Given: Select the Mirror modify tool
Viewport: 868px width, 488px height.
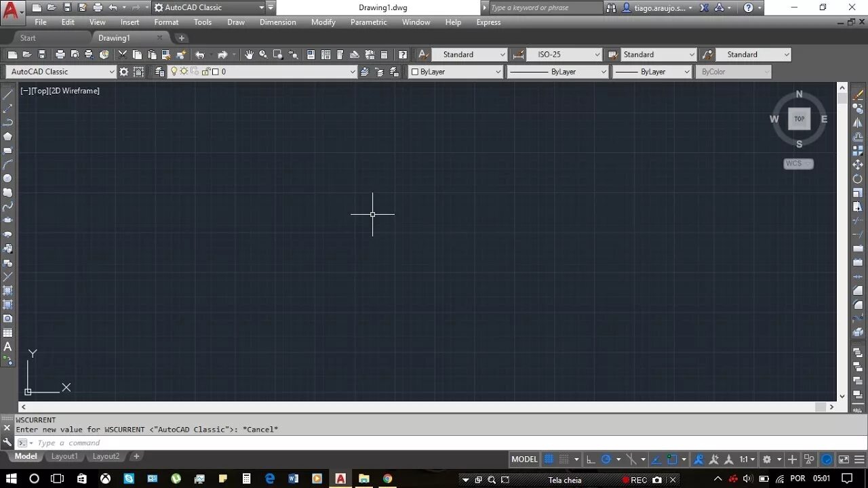Looking at the screenshot, I should (x=858, y=123).
